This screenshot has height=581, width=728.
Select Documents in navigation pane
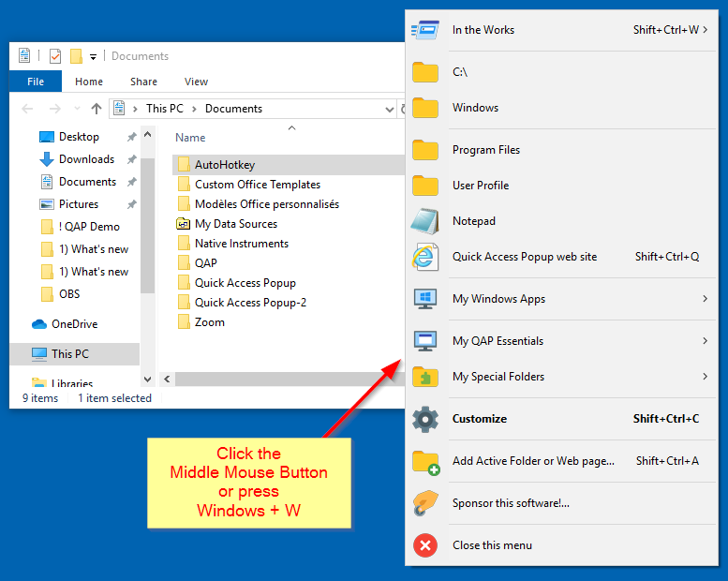(x=87, y=182)
